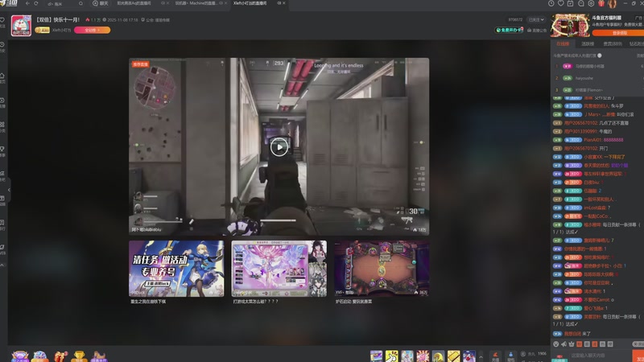Image resolution: width=644 pixels, height=362 pixels.
Task: Click the orange 全站榜 ranking button
Action: click(92, 30)
